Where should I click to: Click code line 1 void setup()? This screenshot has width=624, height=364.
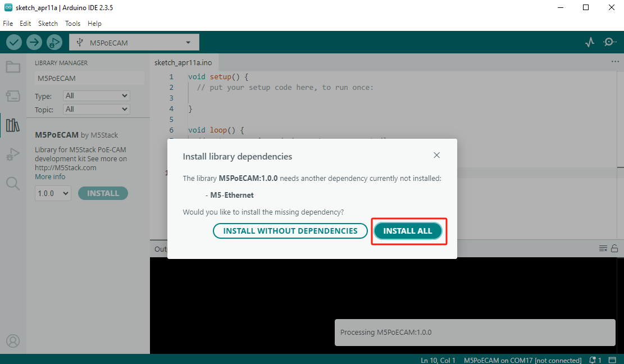[218, 77]
